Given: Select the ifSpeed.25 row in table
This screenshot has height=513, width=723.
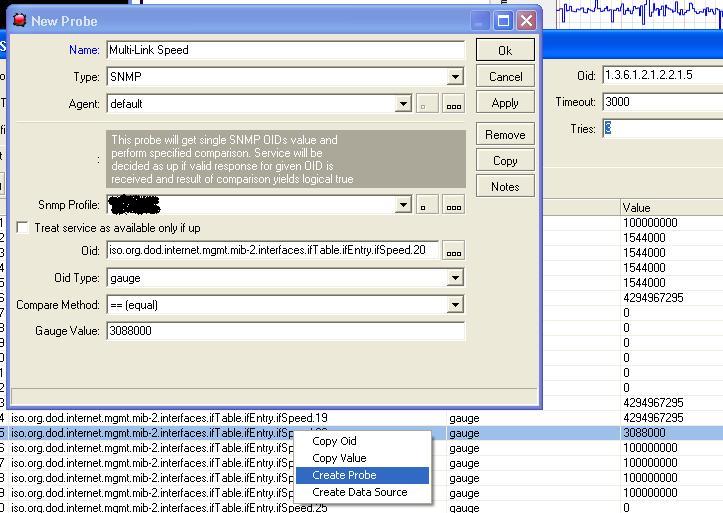Looking at the screenshot, I should [x=362, y=507].
